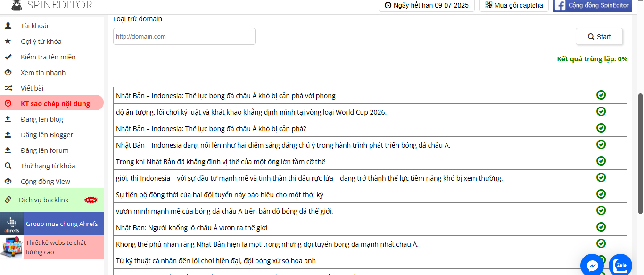Open Xem tin nhanh section
Image resolution: width=644 pixels, height=275 pixels.
tap(43, 73)
